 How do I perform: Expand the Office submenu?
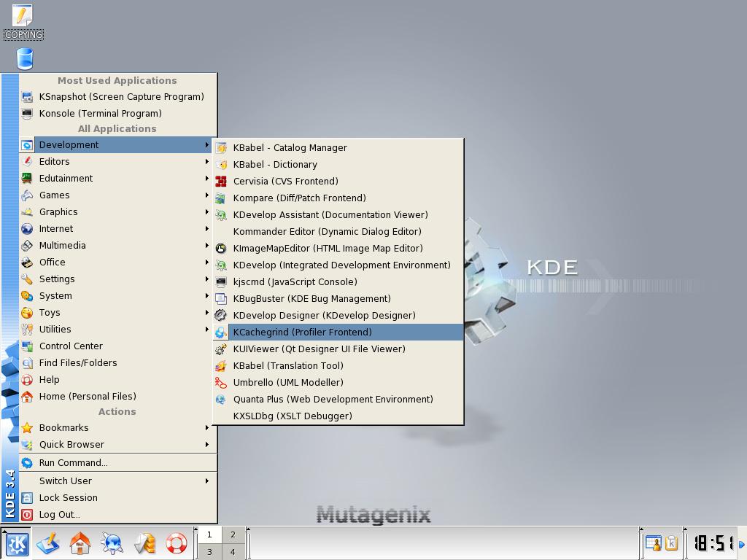pos(118,262)
